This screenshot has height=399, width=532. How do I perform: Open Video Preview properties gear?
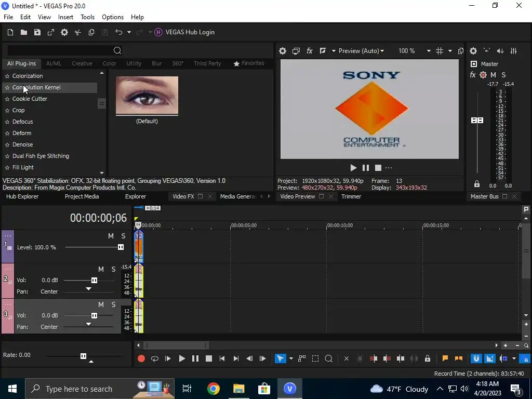point(282,51)
